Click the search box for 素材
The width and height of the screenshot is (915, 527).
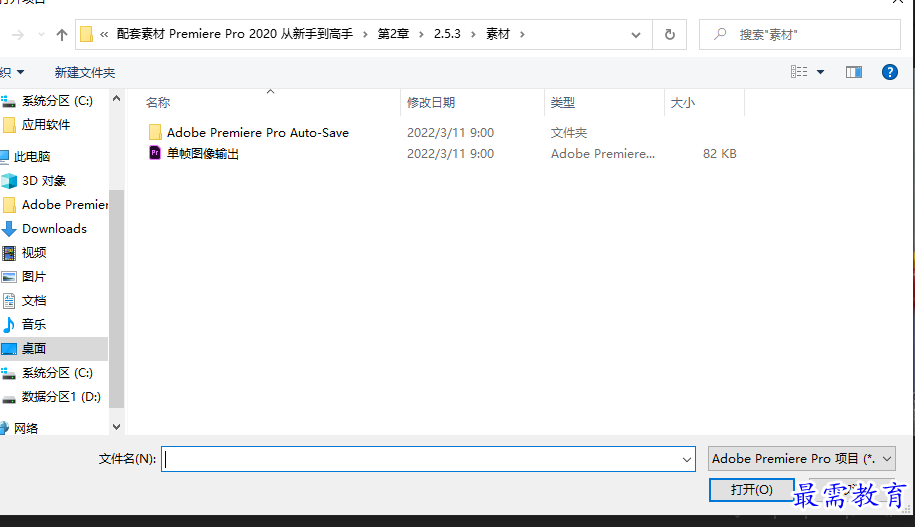800,34
